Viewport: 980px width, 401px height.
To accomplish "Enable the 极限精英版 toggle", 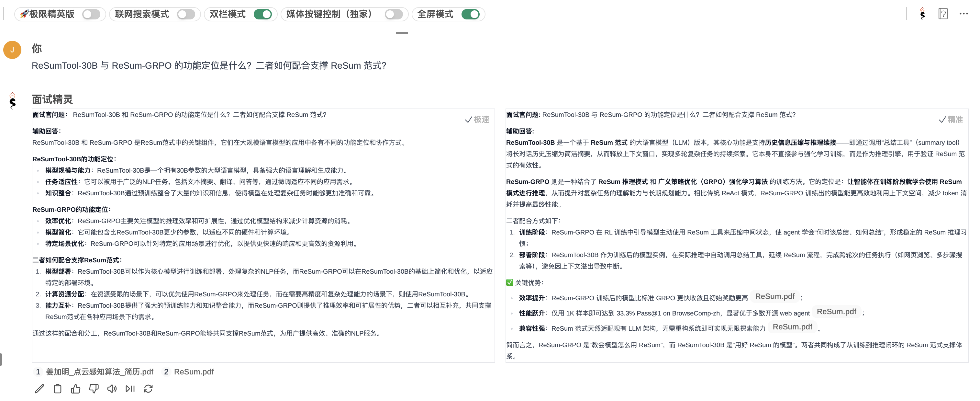I will pyautogui.click(x=91, y=15).
